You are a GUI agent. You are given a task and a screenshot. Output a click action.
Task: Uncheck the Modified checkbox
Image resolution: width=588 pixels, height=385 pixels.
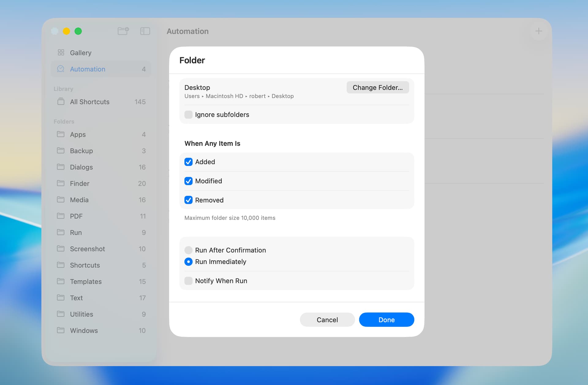(x=188, y=181)
